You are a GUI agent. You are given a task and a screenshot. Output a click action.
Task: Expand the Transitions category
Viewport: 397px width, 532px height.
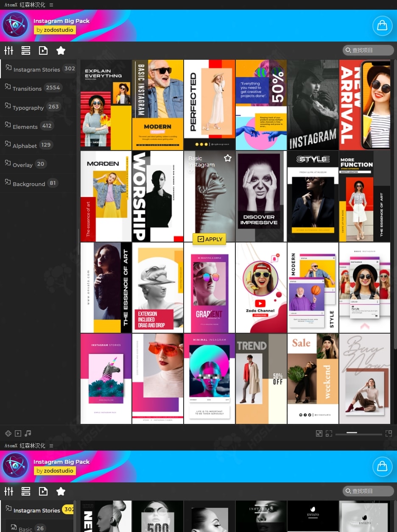pyautogui.click(x=38, y=88)
